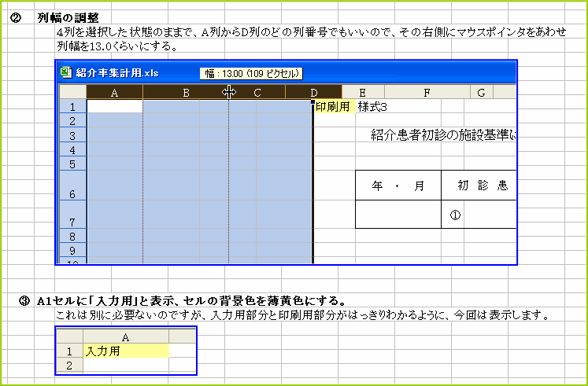
Task: Click the 初診患 table header cell
Action: (479, 186)
